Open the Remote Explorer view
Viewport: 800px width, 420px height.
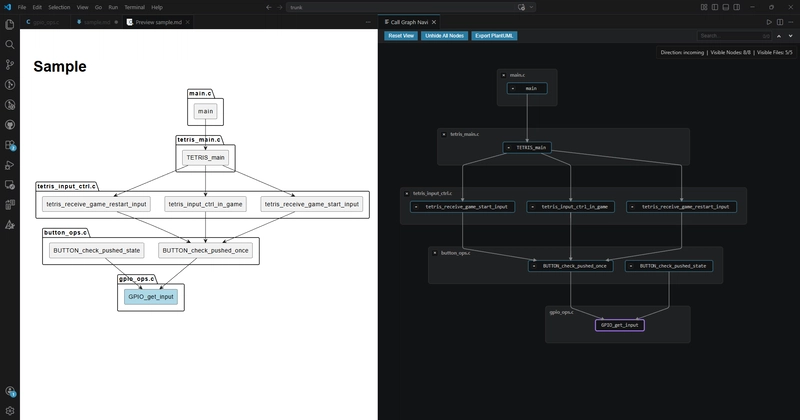(x=10, y=185)
